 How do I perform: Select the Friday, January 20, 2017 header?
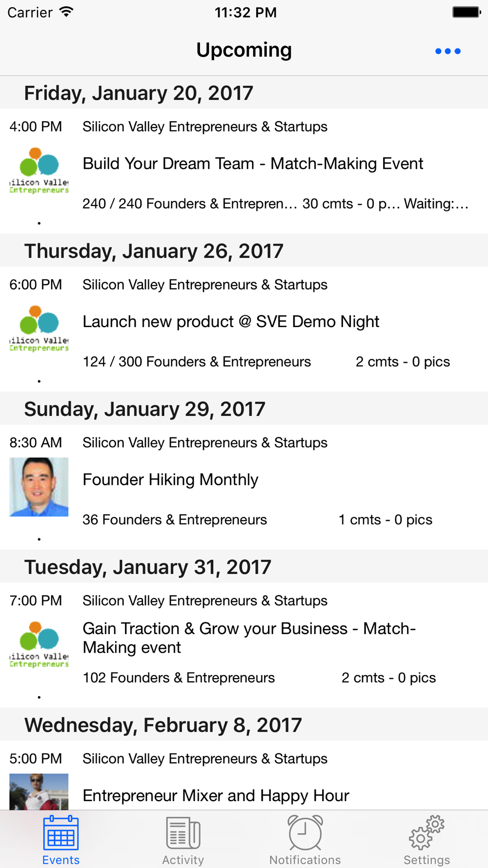tap(139, 93)
